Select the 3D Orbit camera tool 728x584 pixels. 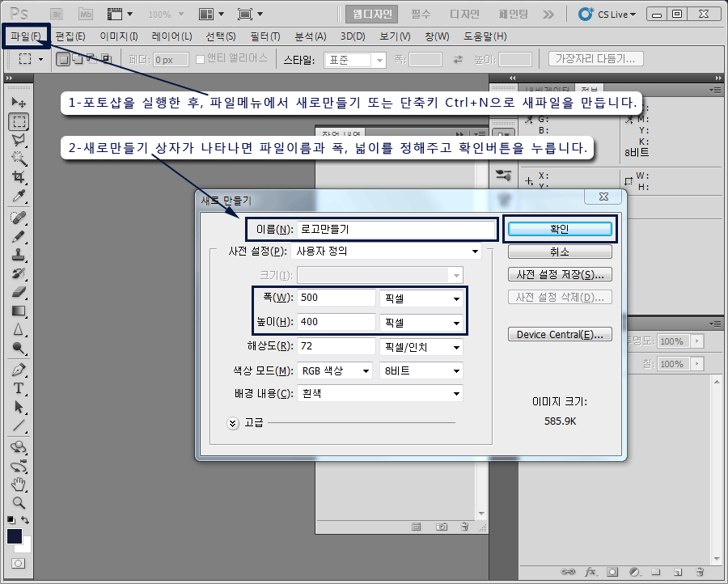(19, 466)
